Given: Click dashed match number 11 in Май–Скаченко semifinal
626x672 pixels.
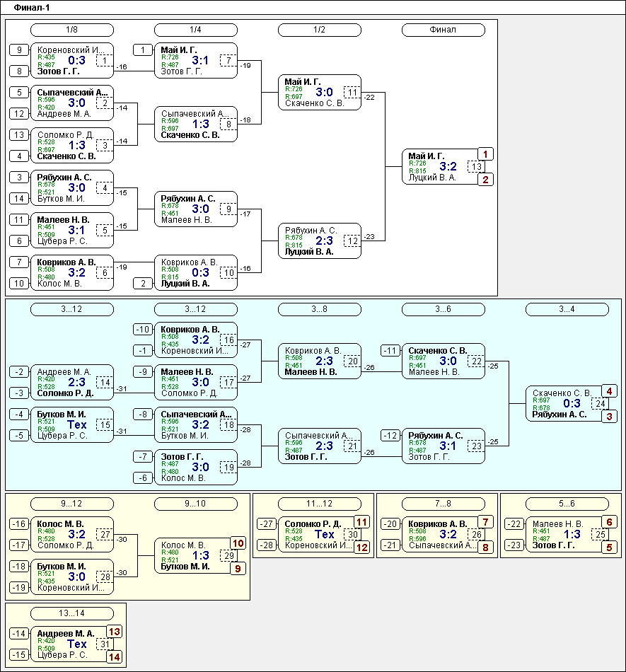Looking at the screenshot, I should (353, 93).
